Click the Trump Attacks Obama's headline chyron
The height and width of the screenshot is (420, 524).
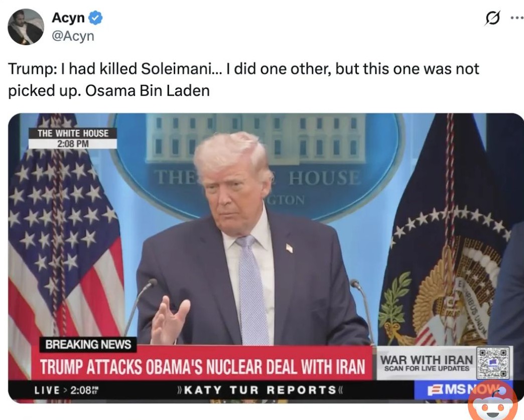coord(202,366)
